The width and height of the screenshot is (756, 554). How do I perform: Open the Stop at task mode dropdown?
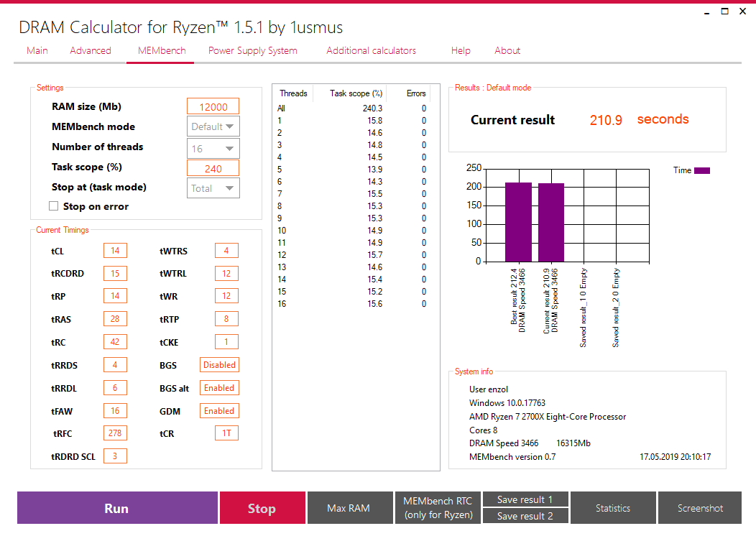click(213, 188)
